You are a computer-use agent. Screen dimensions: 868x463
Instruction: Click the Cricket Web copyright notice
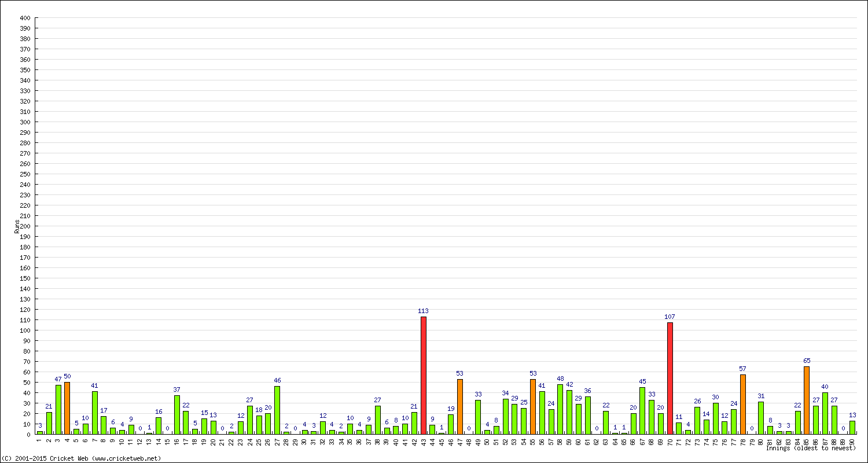81,458
